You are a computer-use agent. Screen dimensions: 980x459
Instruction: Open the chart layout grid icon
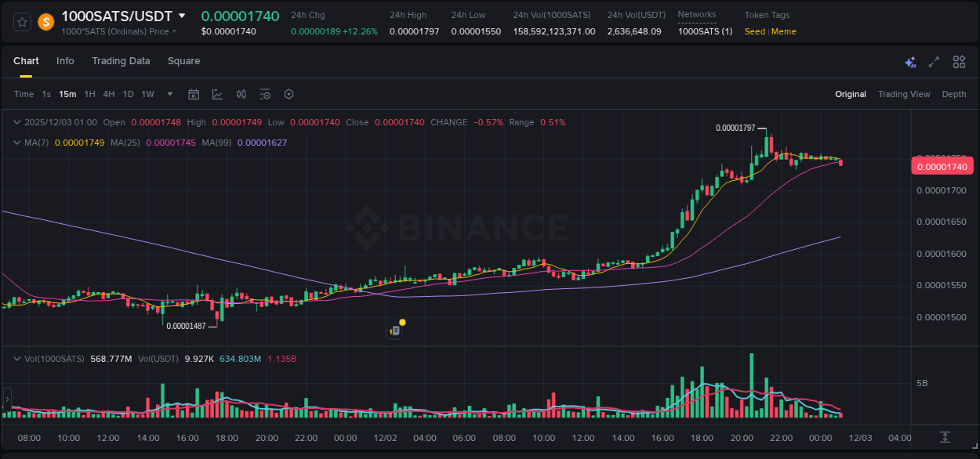958,61
